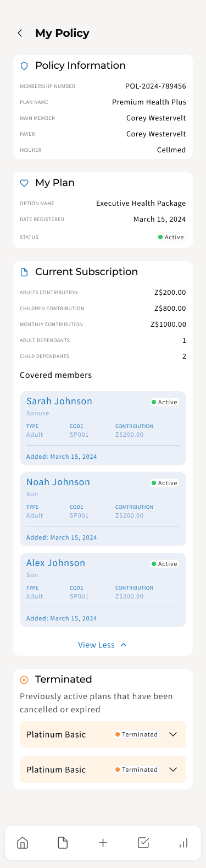This screenshot has width=206, height=868.
Task: Select the Date Registered value March 15, 2024
Action: [x=160, y=219]
